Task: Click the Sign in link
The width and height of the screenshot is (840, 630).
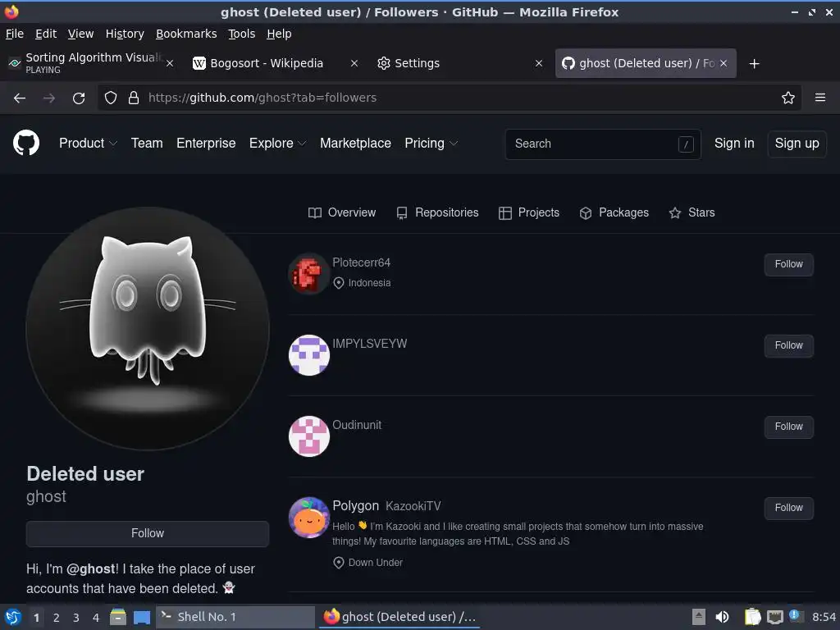Action: pyautogui.click(x=734, y=143)
